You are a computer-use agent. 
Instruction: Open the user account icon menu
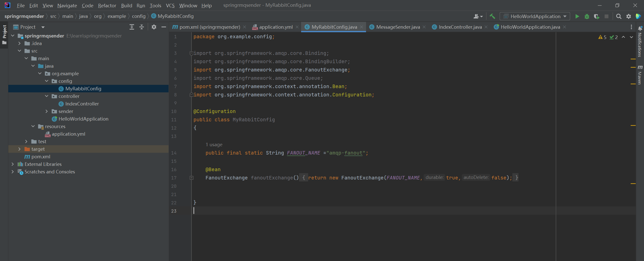click(478, 16)
